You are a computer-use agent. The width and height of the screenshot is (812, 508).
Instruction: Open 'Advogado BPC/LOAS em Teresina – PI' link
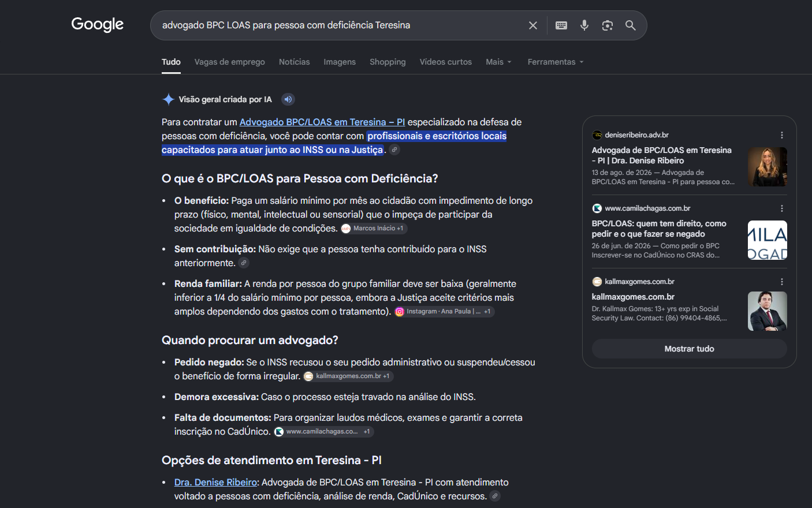point(322,122)
